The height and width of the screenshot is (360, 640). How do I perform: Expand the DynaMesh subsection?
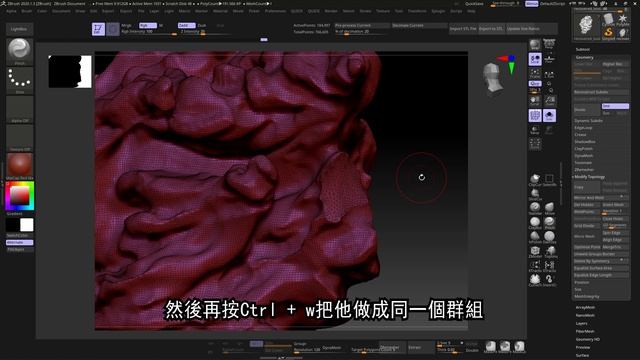tap(584, 156)
